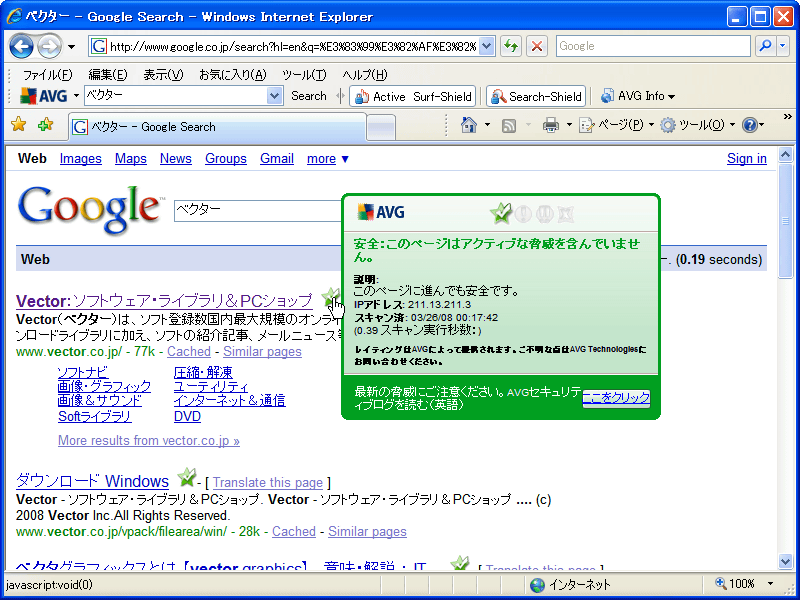Screen dimensions: 800x600
Task: Click the Cached link for www.vector.co.jp/ - 77k
Action: coord(189,352)
